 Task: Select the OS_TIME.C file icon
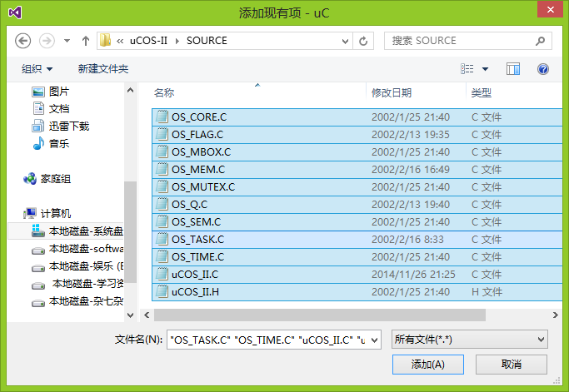(162, 256)
